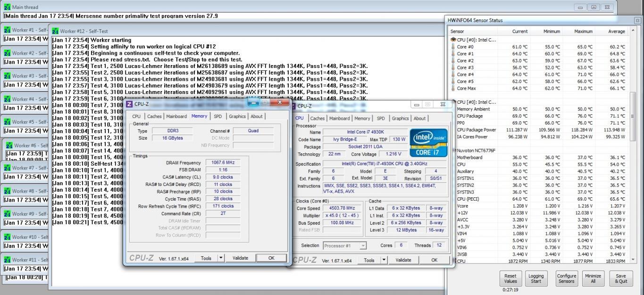Click the Worker #7 window title icon
Viewport: 644px width, 295px height.
click(7, 168)
